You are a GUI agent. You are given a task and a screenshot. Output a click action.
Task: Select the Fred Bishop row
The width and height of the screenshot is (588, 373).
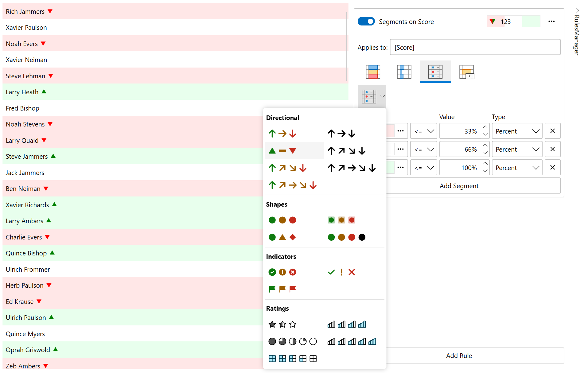pos(133,108)
